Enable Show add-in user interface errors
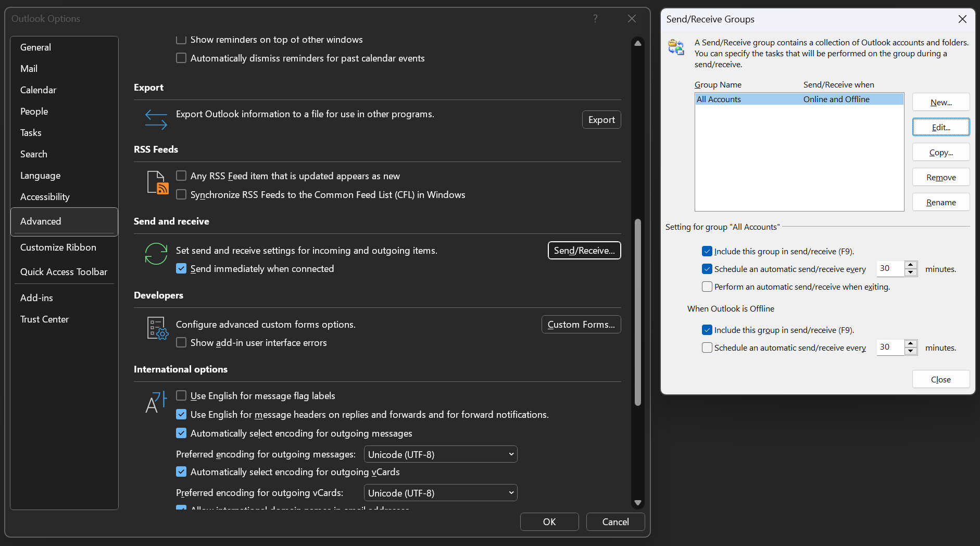This screenshot has height=546, width=980. click(181, 343)
